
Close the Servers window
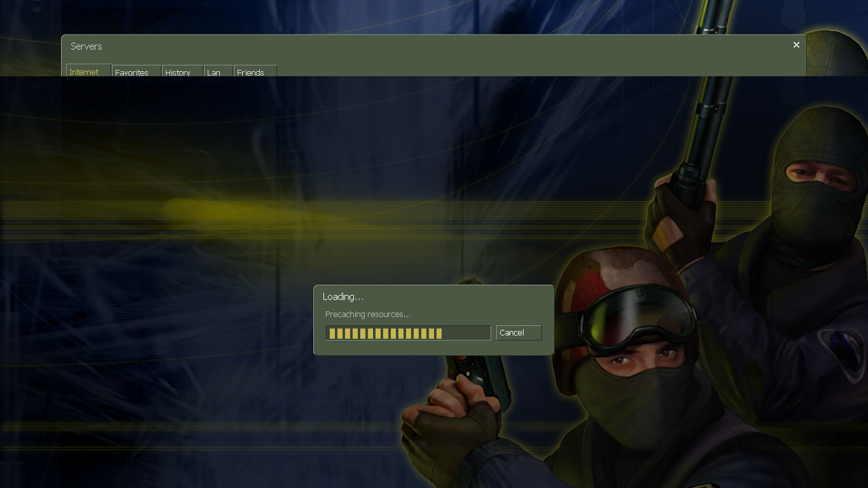click(796, 45)
